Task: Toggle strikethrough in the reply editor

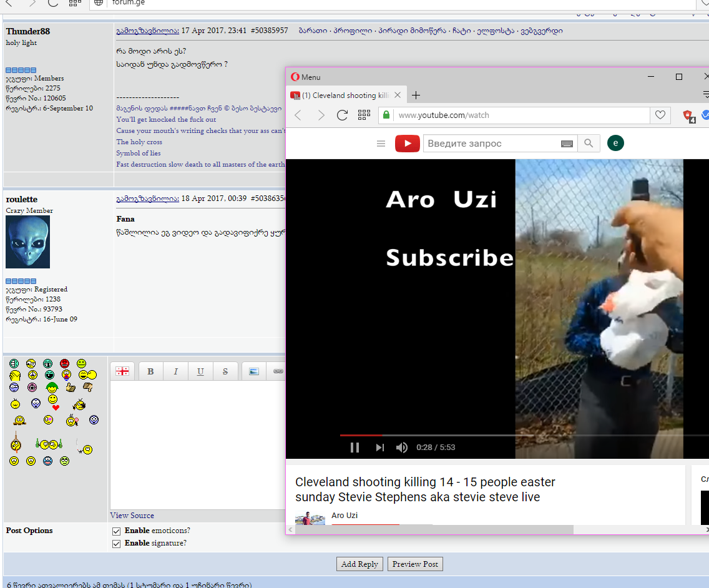Action: pyautogui.click(x=225, y=371)
